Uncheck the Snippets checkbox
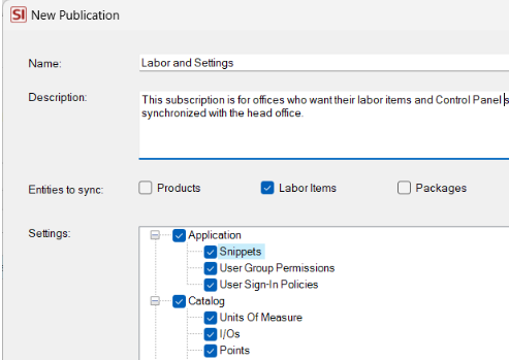This screenshot has height=360, width=510. tap(210, 252)
